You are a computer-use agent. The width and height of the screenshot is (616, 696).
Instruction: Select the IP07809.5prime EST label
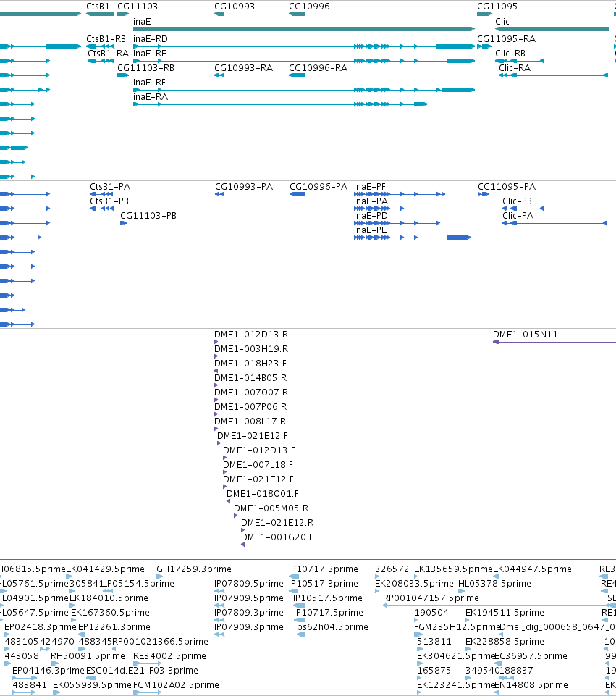(x=249, y=584)
